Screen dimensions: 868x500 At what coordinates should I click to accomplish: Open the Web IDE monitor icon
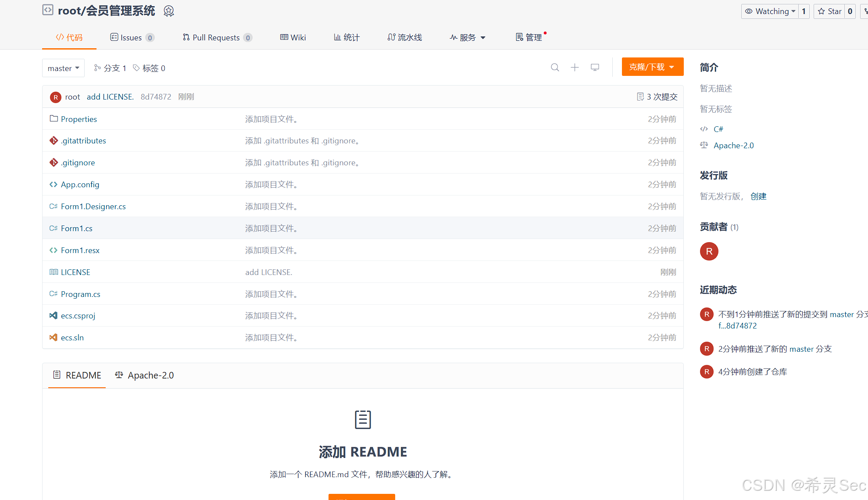click(595, 68)
